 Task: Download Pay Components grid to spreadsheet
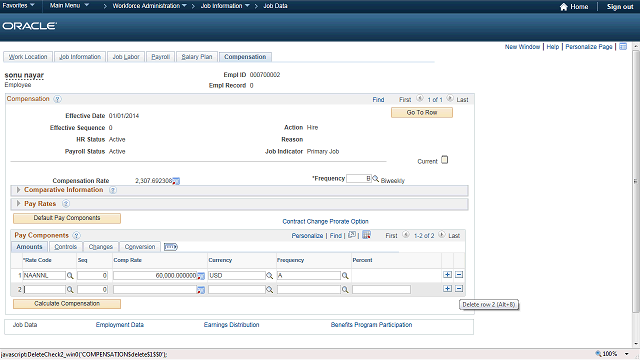click(367, 235)
